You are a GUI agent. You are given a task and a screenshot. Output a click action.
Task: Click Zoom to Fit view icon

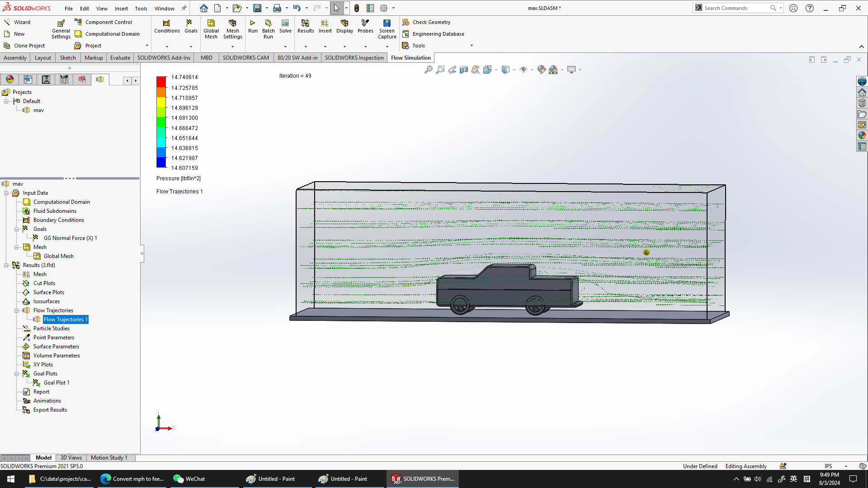pyautogui.click(x=428, y=70)
